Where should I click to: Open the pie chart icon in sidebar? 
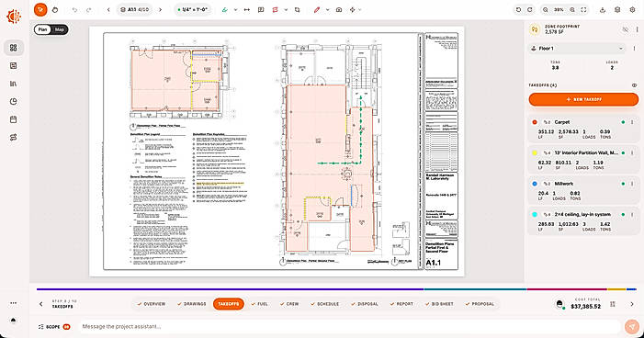pyautogui.click(x=14, y=101)
